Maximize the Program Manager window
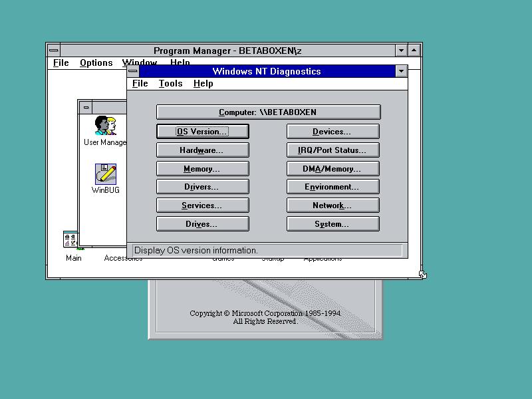This screenshot has width=532, height=399. click(414, 51)
